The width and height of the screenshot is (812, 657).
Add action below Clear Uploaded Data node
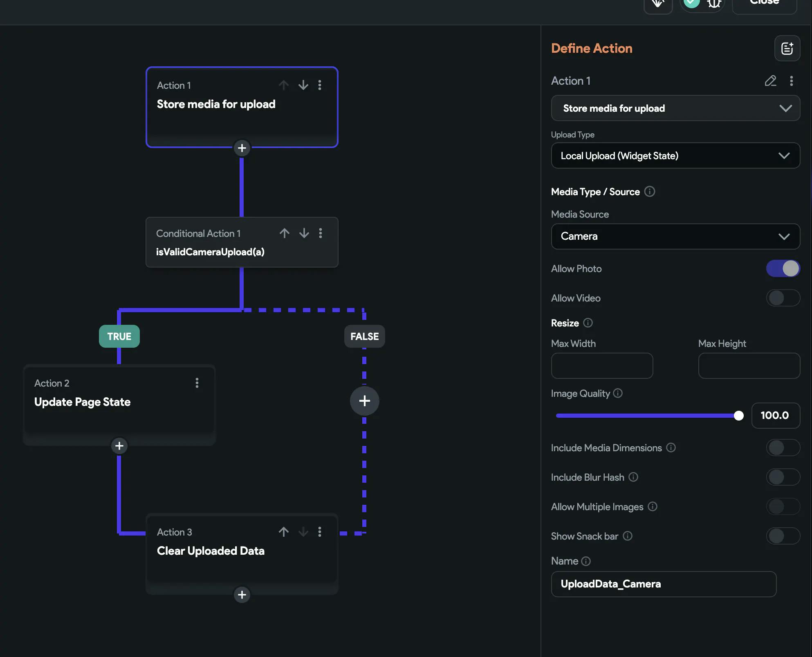click(242, 594)
